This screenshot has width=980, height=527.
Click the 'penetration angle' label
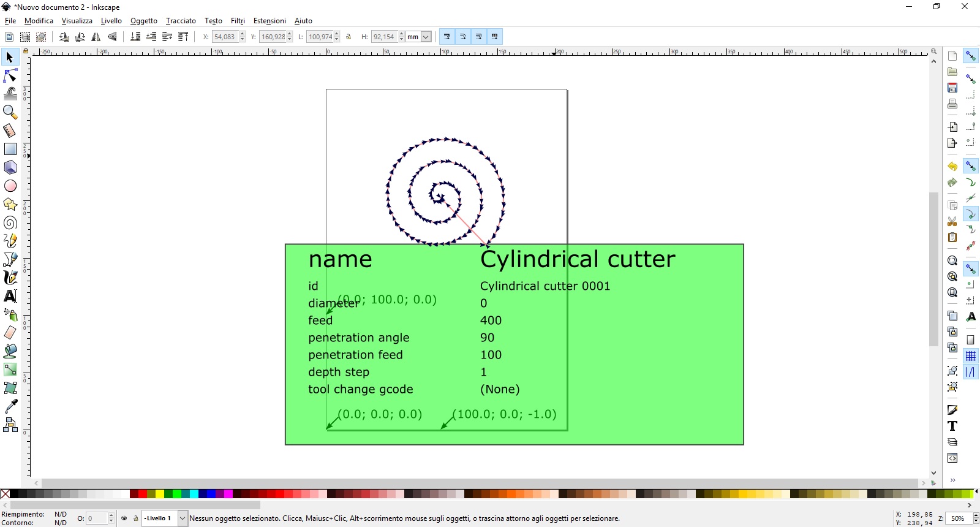[x=359, y=338]
